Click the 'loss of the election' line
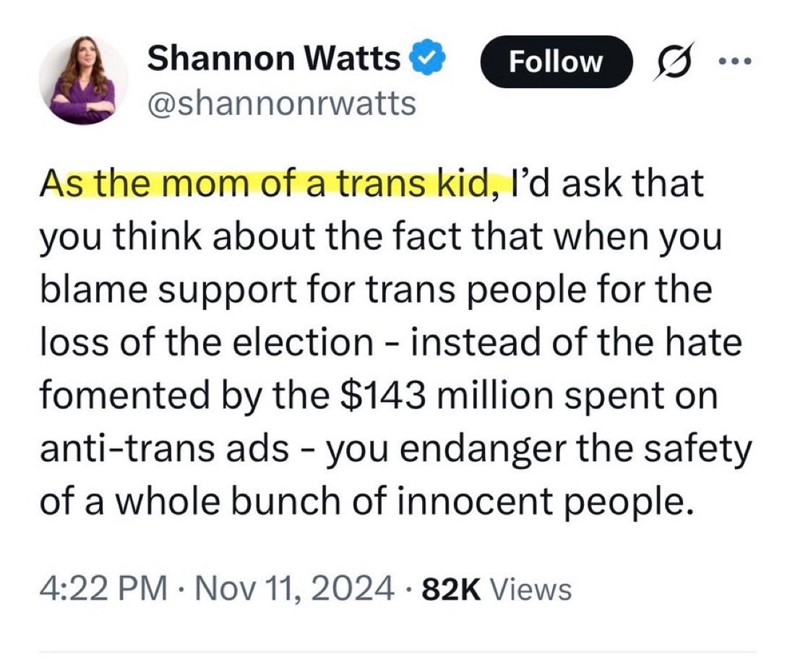The image size is (795, 672). tap(391, 343)
